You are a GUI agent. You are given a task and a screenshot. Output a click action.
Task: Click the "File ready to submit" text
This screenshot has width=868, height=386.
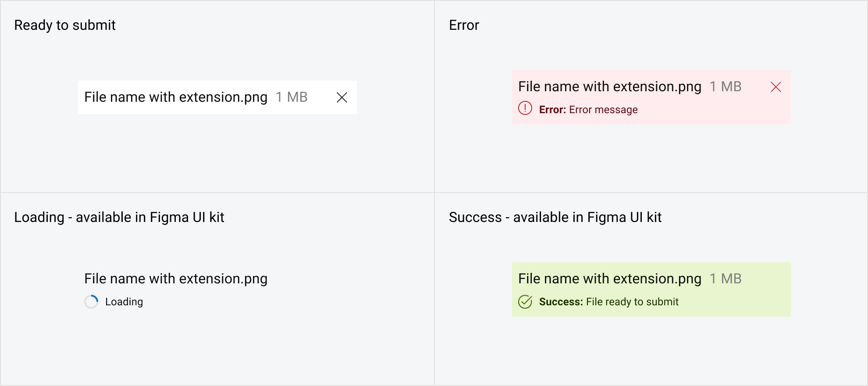click(632, 302)
